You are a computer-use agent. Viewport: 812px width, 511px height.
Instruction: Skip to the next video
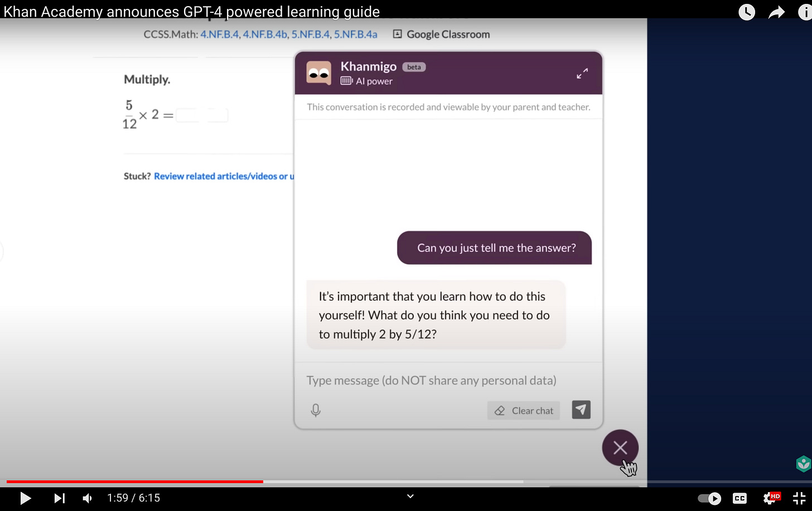click(59, 498)
